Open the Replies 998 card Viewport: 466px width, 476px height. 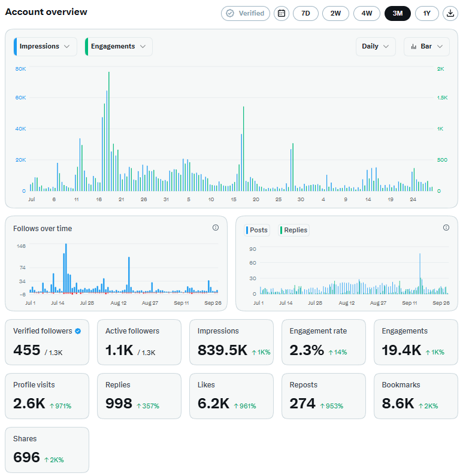139,396
